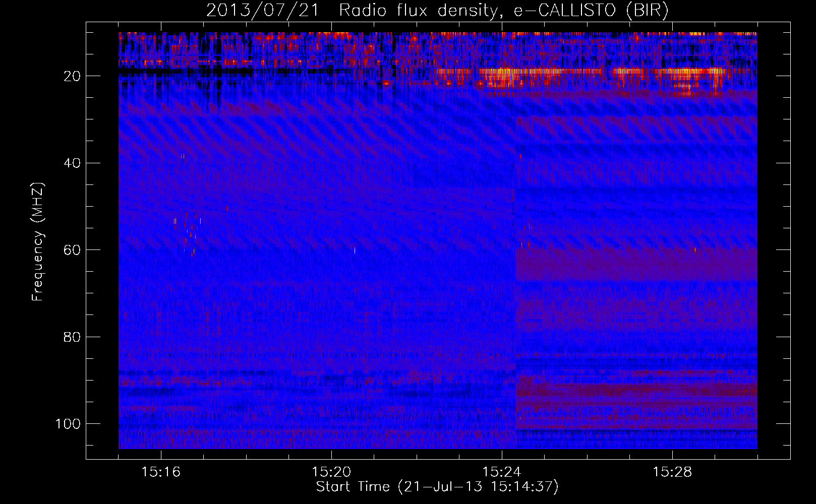This screenshot has height=504, width=816.
Task: Click the 40 frequency tick label
Action: pos(72,163)
